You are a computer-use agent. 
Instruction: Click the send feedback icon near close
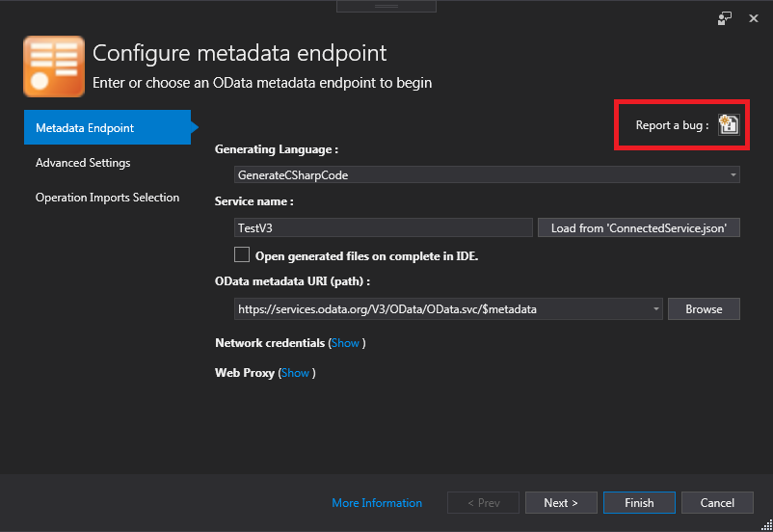(724, 18)
